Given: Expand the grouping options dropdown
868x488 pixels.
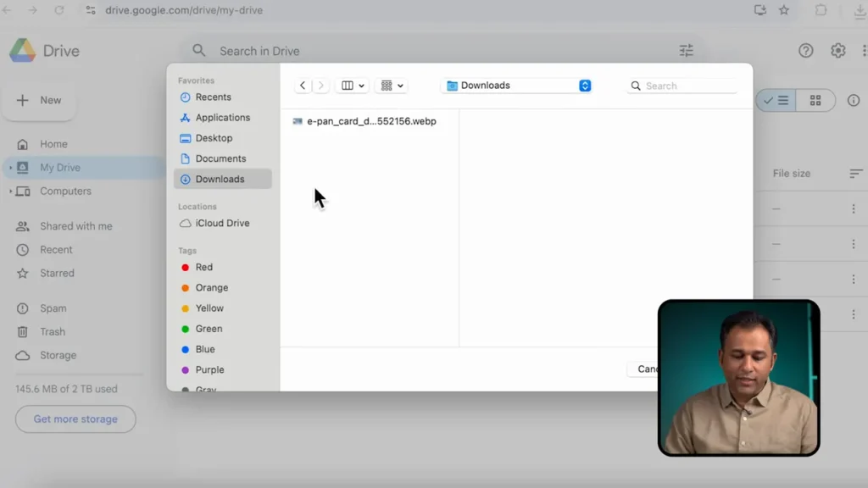Looking at the screenshot, I should pyautogui.click(x=392, y=86).
